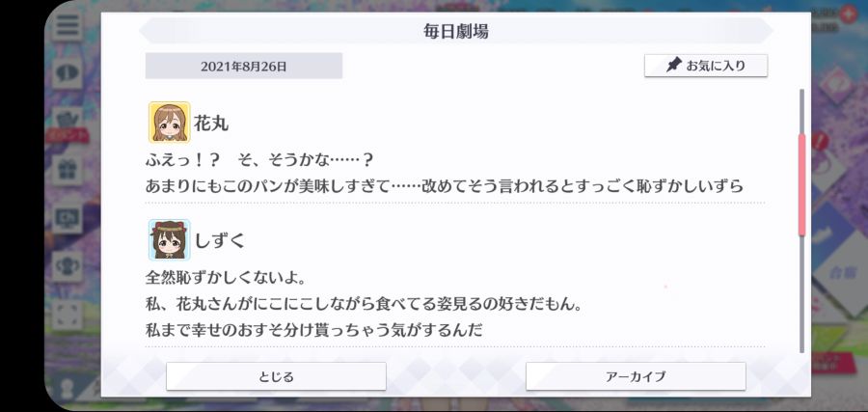Open the gift box present icon
Viewport: 868px width, 412px height.
[68, 169]
